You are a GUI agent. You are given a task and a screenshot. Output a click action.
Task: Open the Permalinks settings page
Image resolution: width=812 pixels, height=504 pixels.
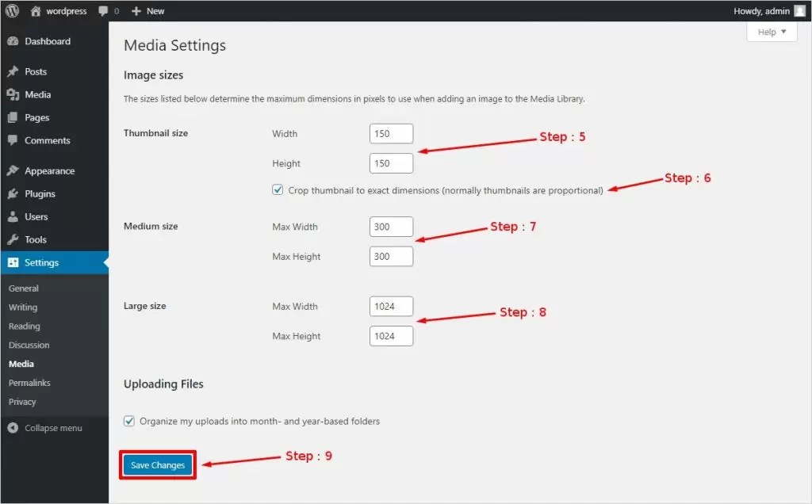(x=29, y=383)
